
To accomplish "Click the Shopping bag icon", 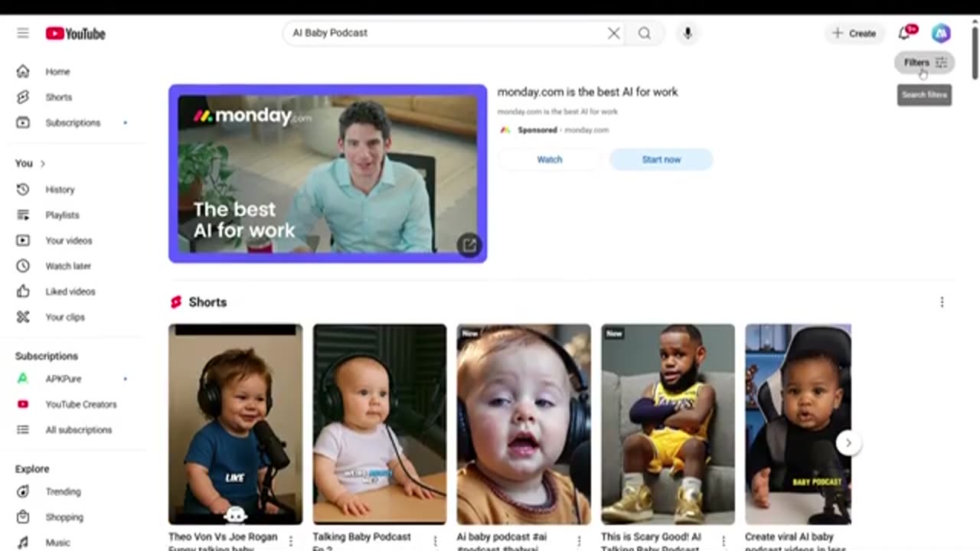I will 23,517.
